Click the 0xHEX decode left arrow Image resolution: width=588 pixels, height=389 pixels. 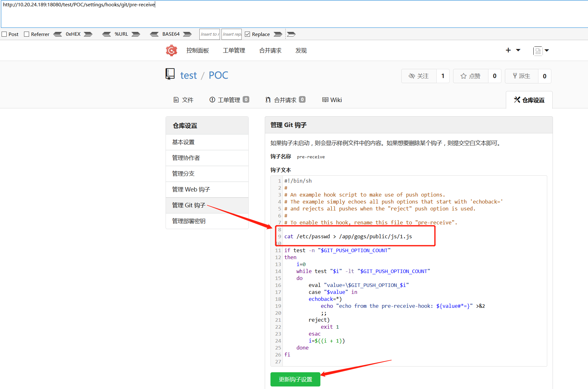pyautogui.click(x=58, y=34)
